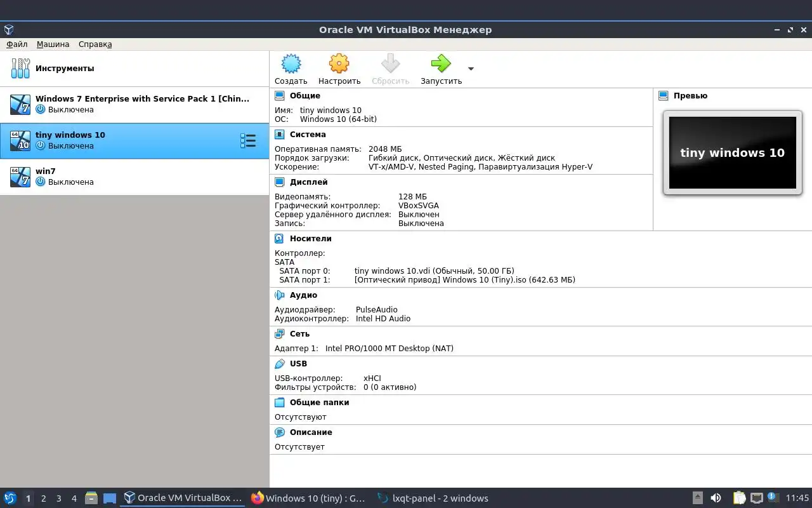Click the clipboard tray icon
812x508 pixels.
(x=739, y=498)
